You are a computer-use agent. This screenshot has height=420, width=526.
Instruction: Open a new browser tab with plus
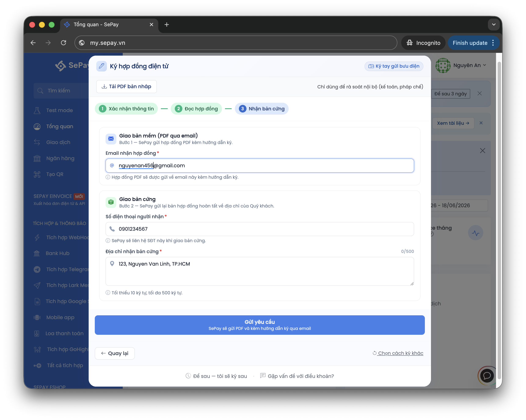(167, 24)
